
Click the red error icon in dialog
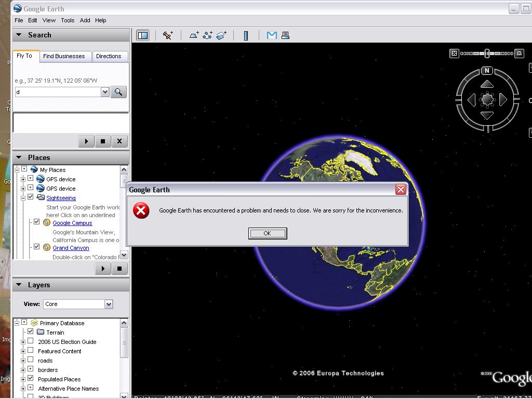click(141, 211)
